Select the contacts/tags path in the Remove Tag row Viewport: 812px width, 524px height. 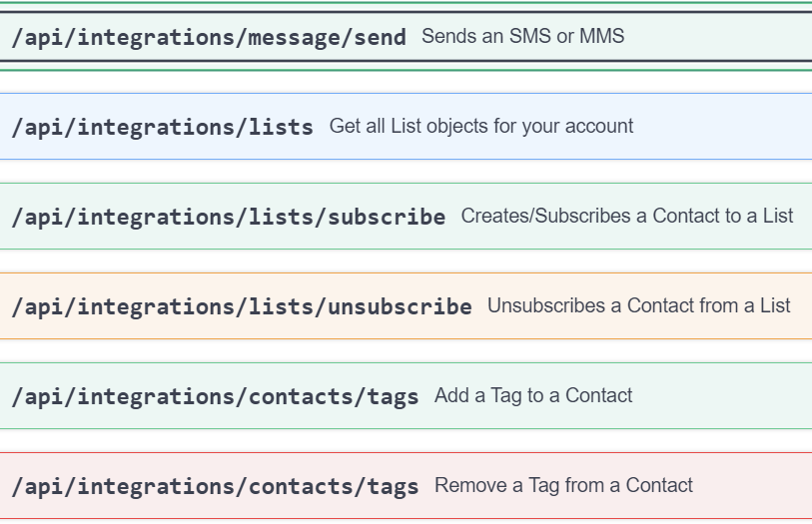(215, 486)
